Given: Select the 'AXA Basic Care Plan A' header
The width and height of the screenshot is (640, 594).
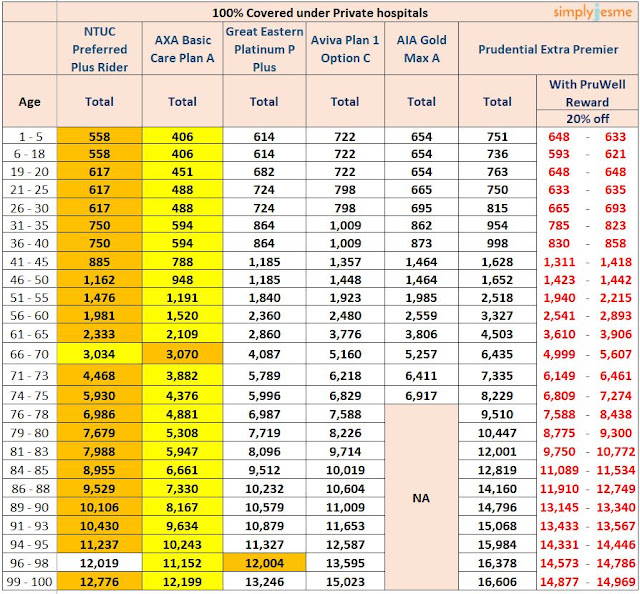Looking at the screenshot, I should pos(182,49).
